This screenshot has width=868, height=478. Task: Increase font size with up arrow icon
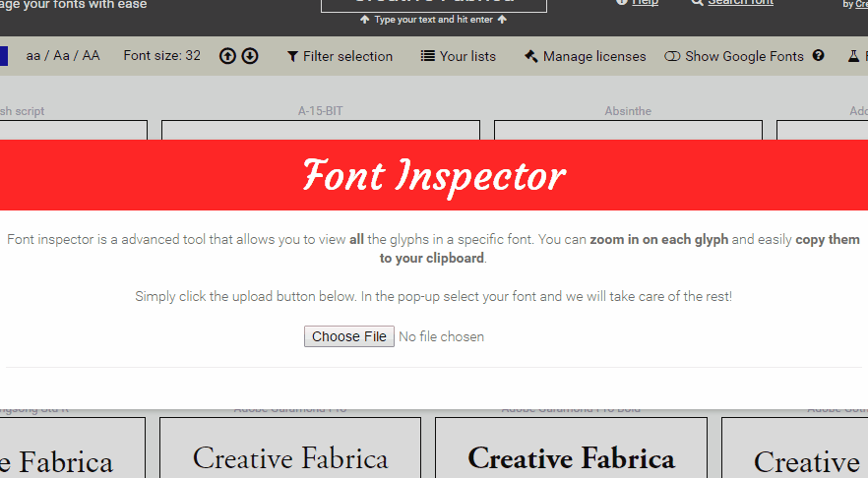tap(227, 56)
